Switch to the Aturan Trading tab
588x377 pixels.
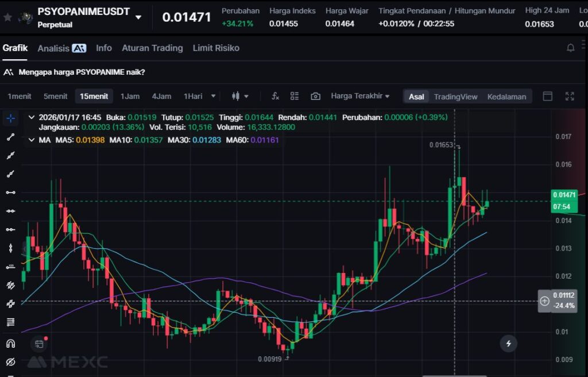coord(152,48)
